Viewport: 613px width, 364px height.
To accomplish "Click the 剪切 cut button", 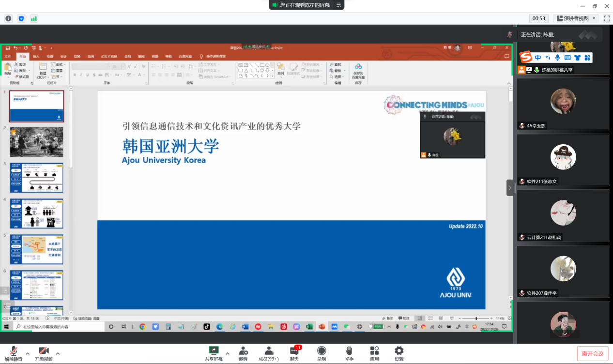I will 20,64.
